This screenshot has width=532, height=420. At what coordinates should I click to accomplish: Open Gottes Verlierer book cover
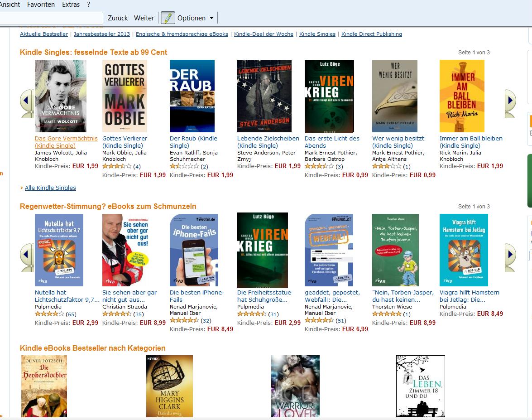(x=125, y=96)
